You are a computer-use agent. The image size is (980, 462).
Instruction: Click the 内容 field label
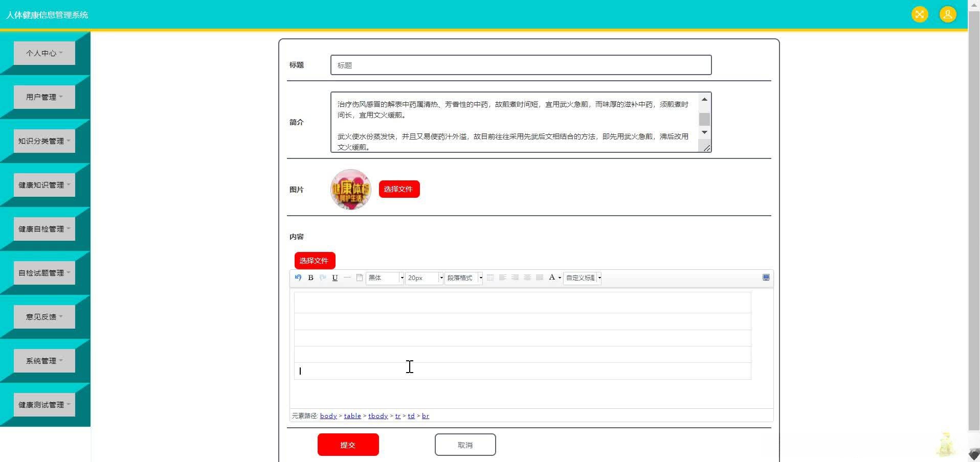(297, 237)
